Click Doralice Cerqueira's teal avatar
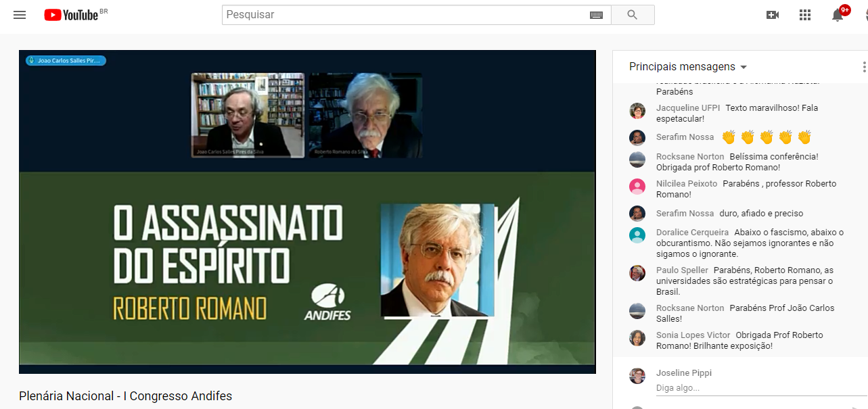Viewport: 868px width, 409px height. (x=637, y=235)
